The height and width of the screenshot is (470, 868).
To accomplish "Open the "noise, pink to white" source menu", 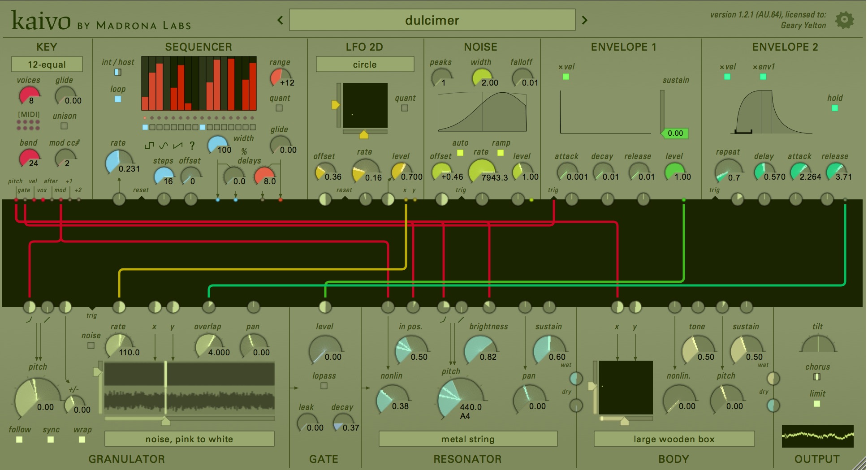I will click(x=189, y=439).
